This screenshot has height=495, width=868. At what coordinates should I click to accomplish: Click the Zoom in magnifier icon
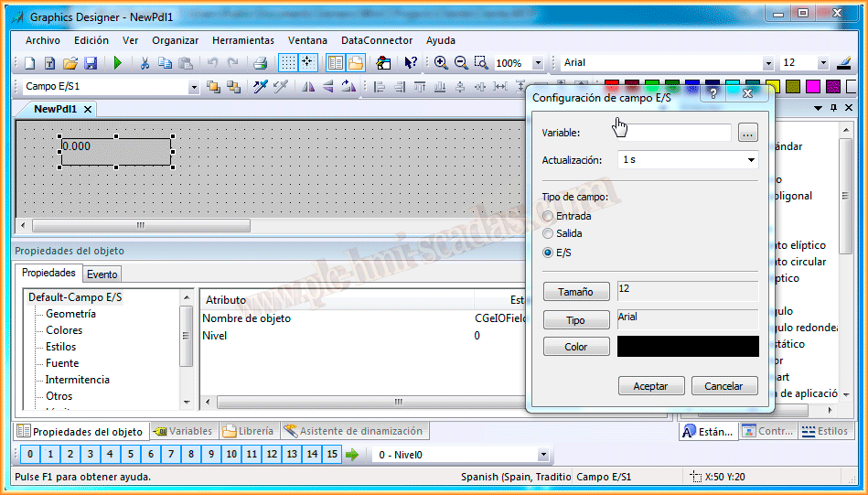click(441, 63)
